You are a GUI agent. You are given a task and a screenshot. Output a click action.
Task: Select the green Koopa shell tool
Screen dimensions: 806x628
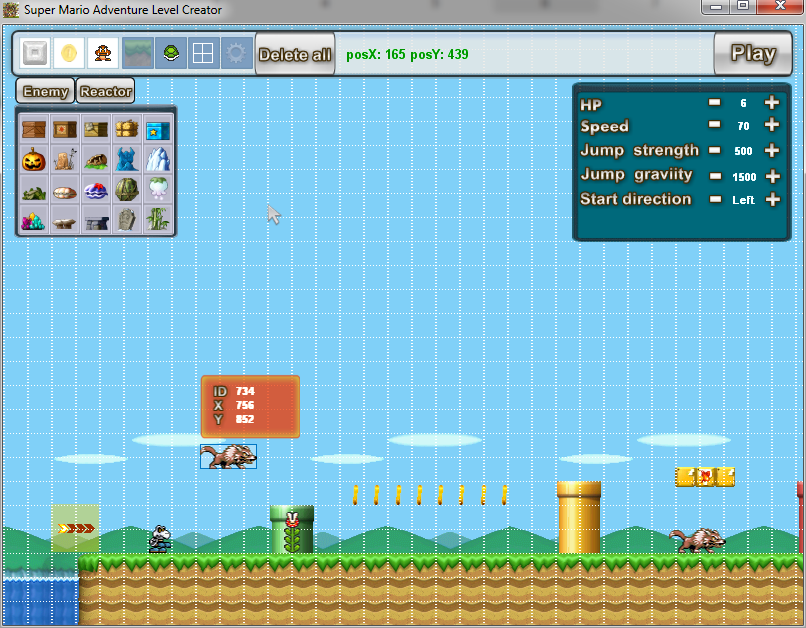(x=171, y=53)
